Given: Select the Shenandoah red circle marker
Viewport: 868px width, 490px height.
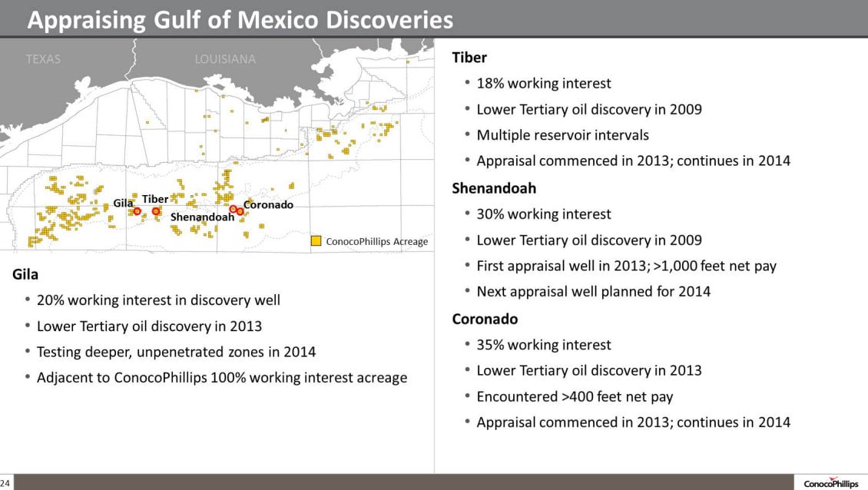Looking at the screenshot, I should (233, 208).
